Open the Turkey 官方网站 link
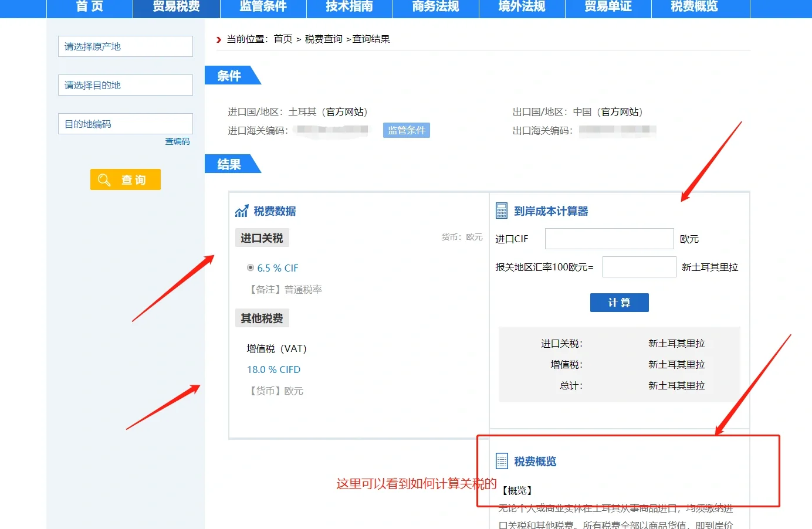The width and height of the screenshot is (812, 529). point(345,111)
